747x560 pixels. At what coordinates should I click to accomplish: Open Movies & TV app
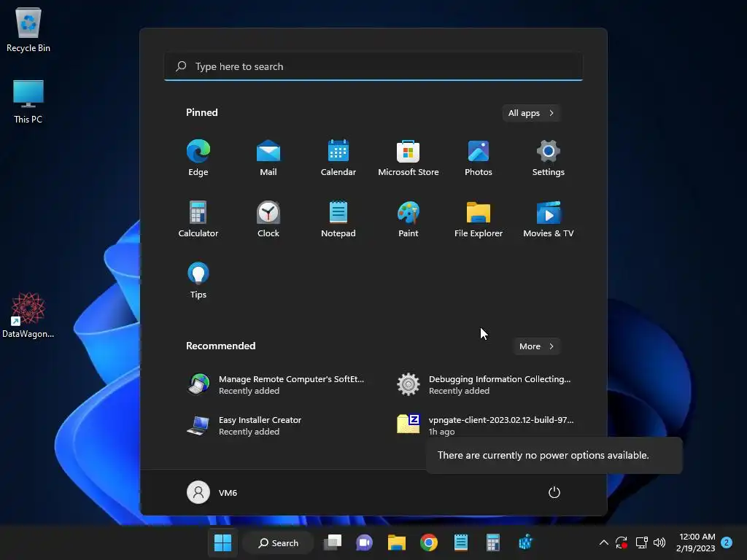(549, 219)
